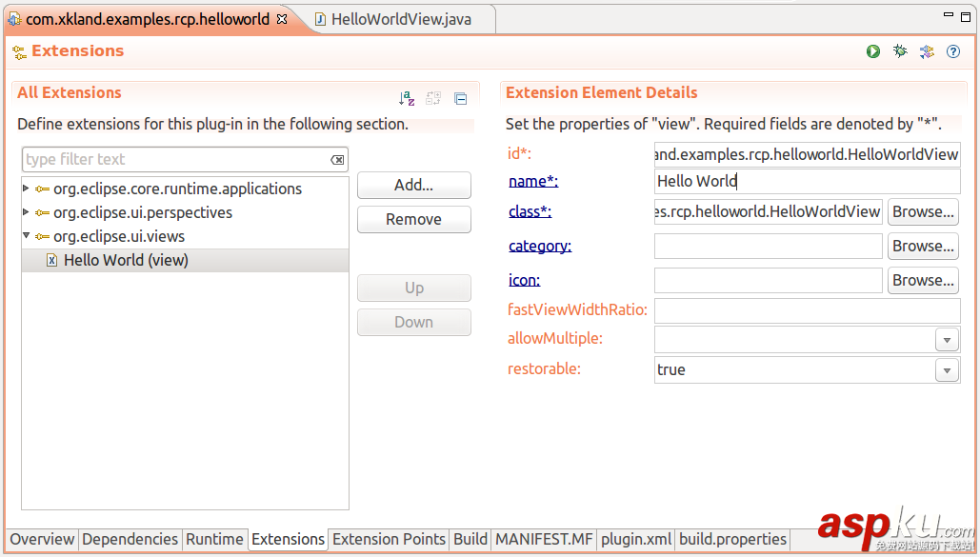Collapse org.eclipse.ui.views node
Viewport: 980px width, 557px height.
click(27, 236)
